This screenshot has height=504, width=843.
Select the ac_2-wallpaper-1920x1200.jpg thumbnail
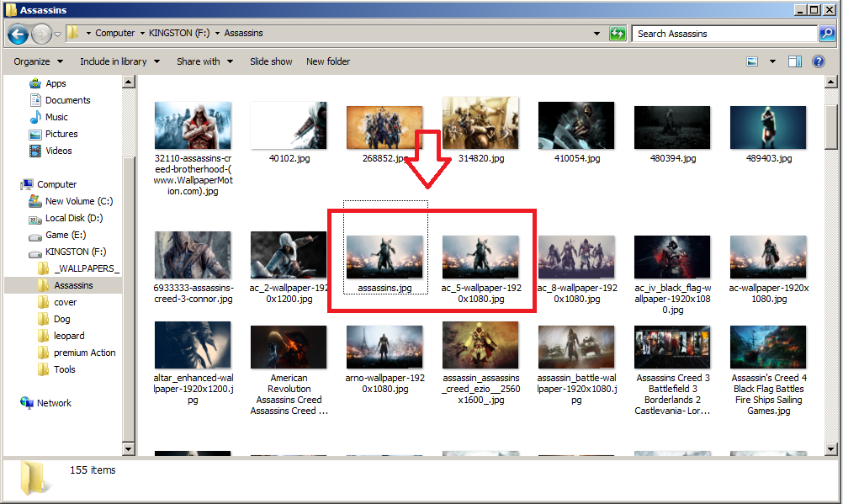point(289,255)
